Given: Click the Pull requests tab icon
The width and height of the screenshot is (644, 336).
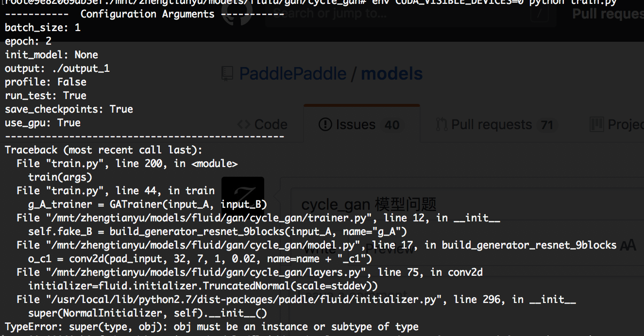Looking at the screenshot, I should [441, 124].
